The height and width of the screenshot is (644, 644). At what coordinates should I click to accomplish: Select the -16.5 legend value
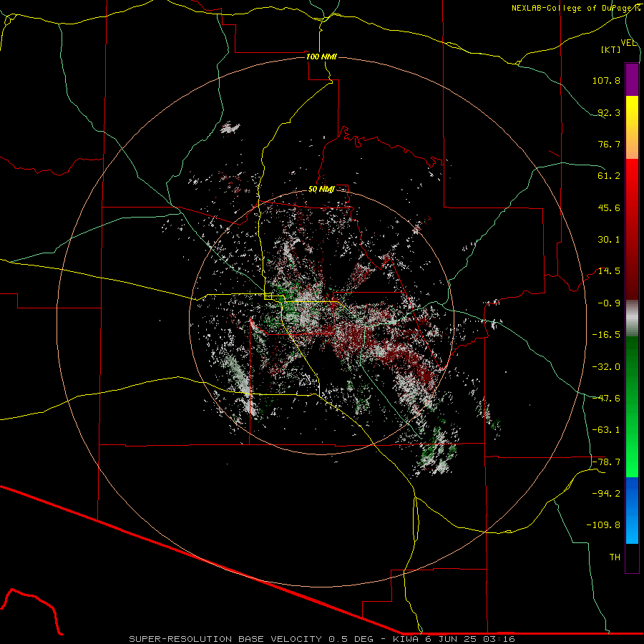pos(606,335)
